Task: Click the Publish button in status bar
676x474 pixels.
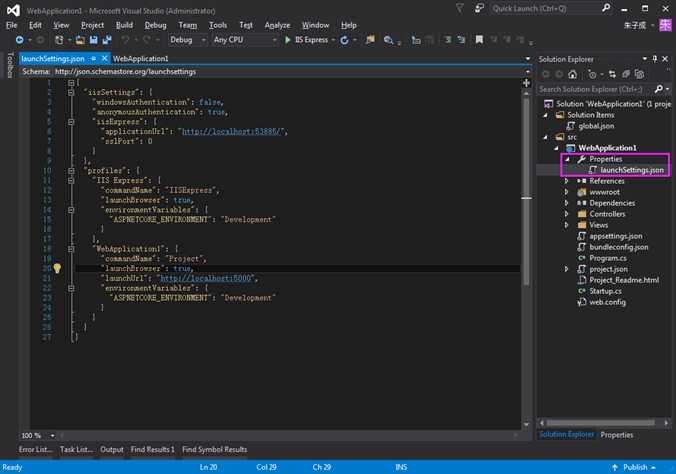Action: pyautogui.click(x=635, y=467)
